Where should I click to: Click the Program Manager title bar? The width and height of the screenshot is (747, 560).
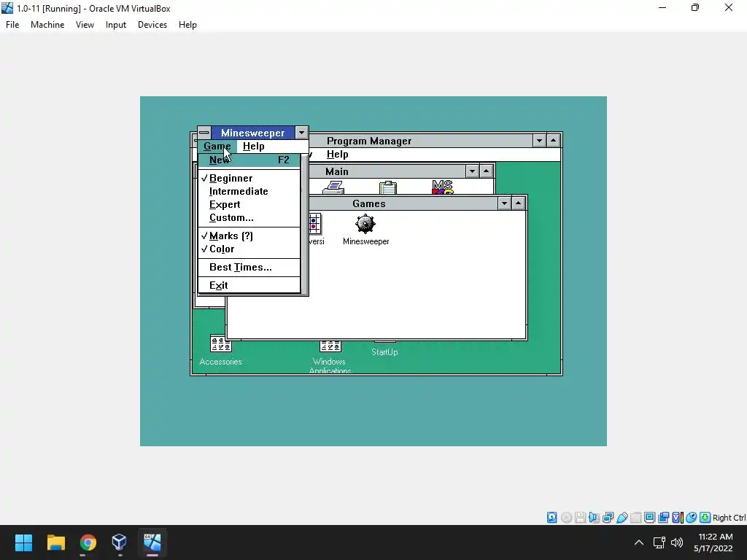[x=421, y=141]
